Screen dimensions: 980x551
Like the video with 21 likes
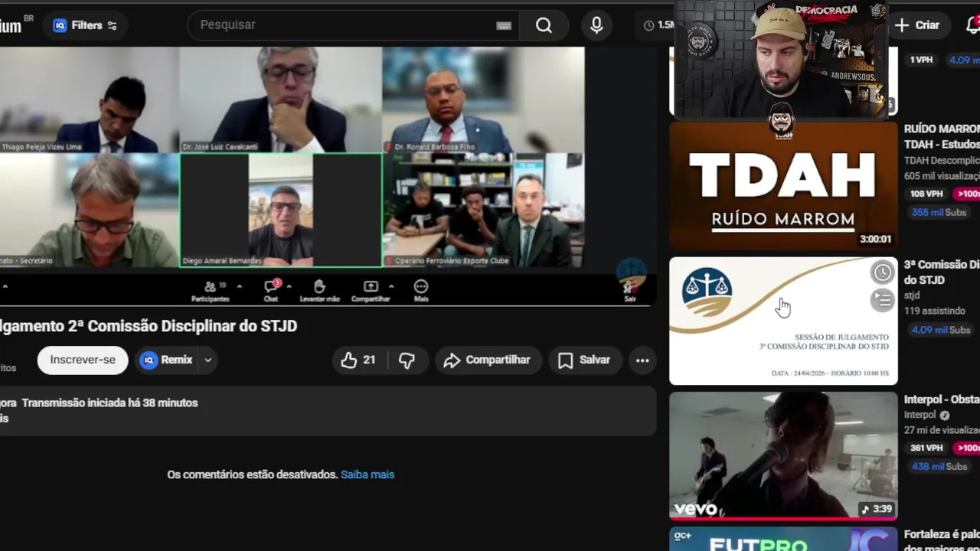pos(359,360)
